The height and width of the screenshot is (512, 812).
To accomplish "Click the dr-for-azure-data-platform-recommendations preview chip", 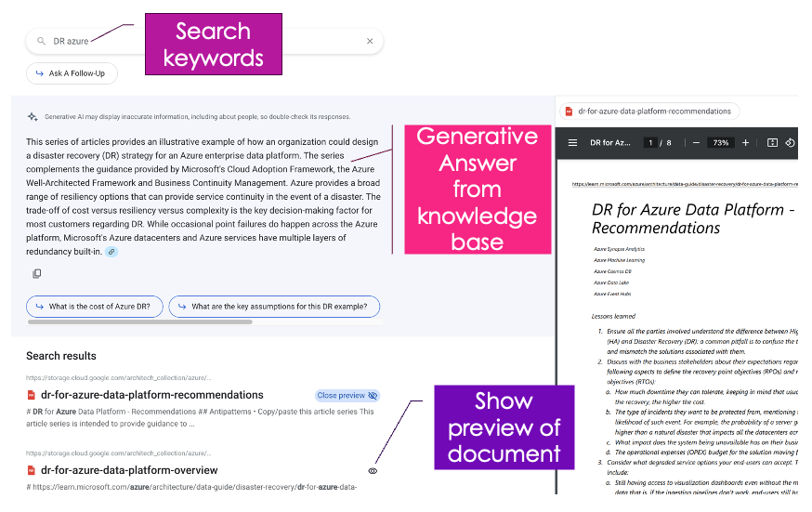I will pos(649,112).
